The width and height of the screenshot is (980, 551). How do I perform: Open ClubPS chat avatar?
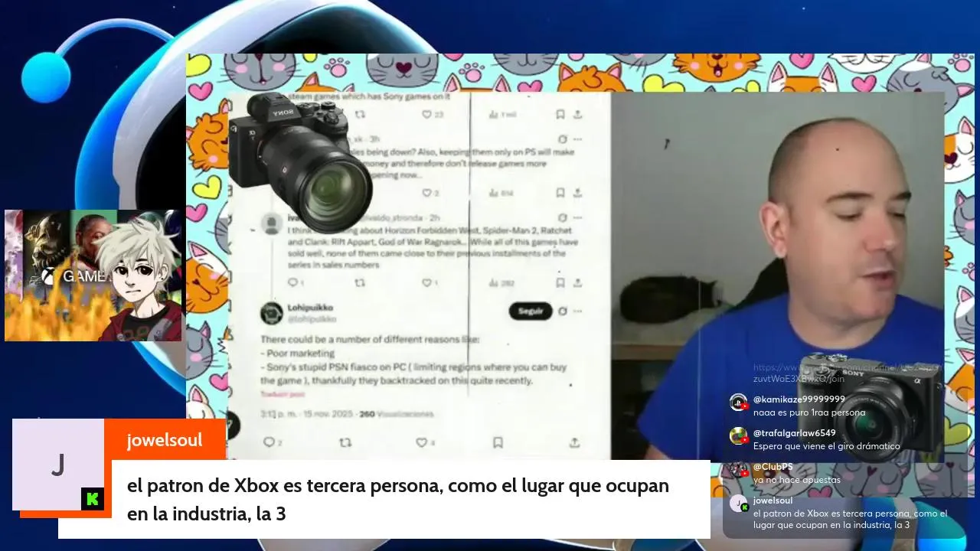[738, 470]
